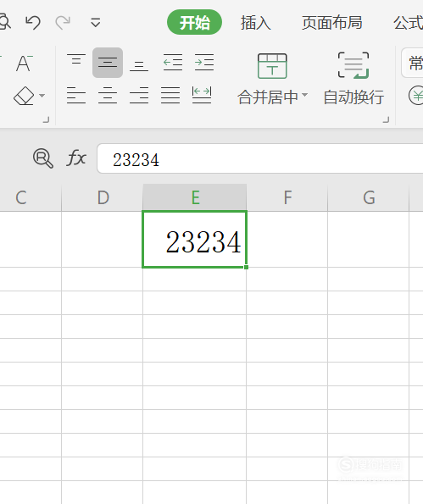Align text to the right
This screenshot has height=504, width=423.
139,96
